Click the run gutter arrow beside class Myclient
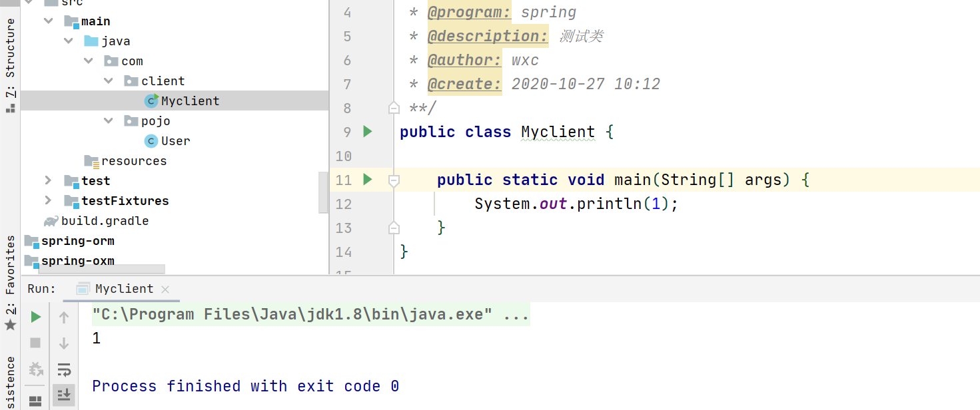The image size is (980, 410). (367, 132)
